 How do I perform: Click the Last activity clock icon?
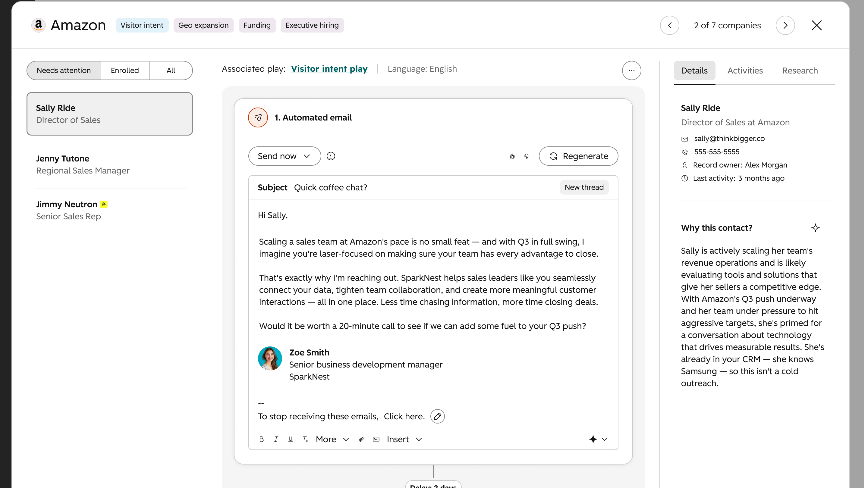coord(685,178)
